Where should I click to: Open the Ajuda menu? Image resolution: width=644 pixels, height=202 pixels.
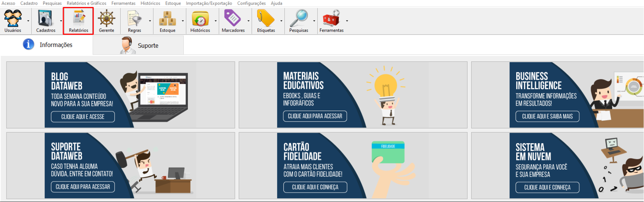[x=276, y=3]
